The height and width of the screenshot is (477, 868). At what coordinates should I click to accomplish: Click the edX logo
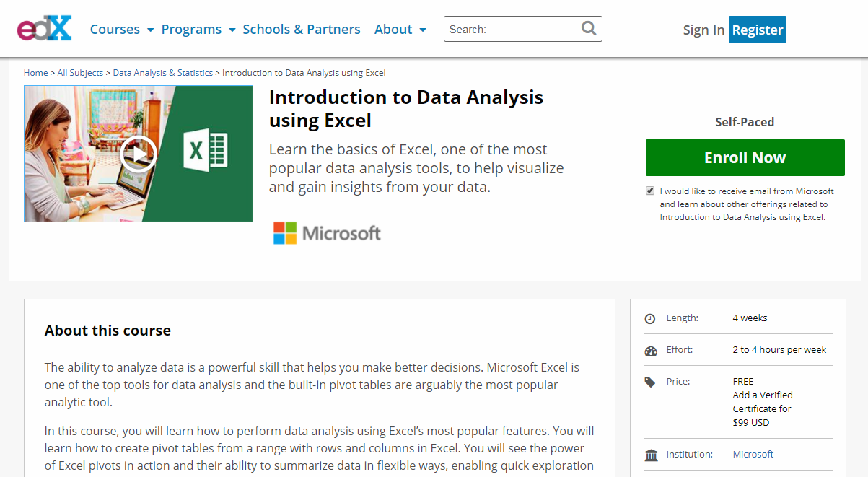pyautogui.click(x=43, y=28)
